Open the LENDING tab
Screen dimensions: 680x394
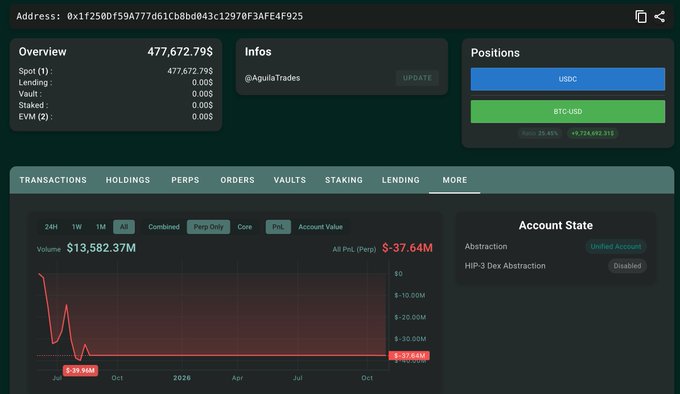point(401,180)
